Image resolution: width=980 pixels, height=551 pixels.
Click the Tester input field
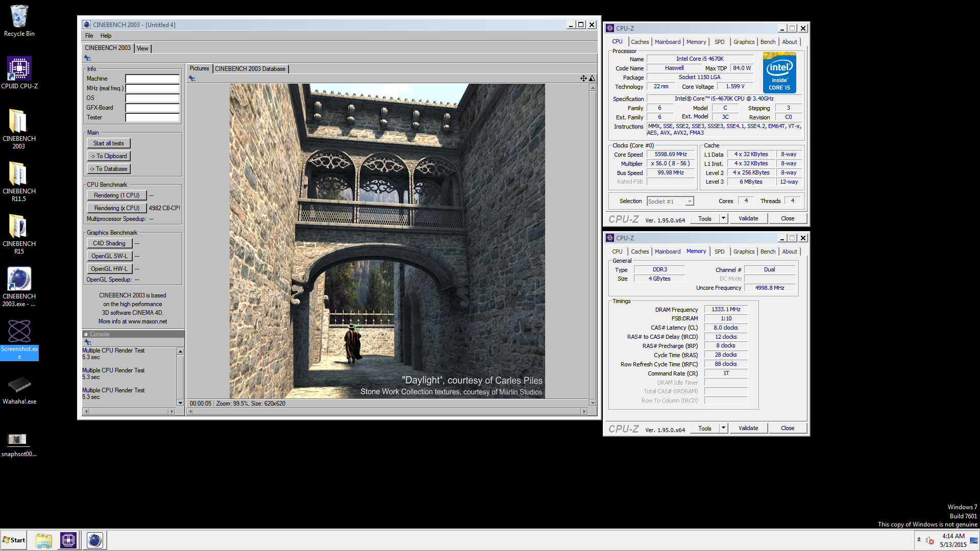[153, 117]
